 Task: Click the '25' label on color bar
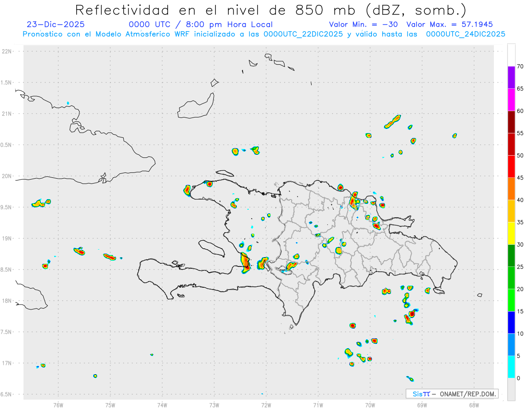pos(520,267)
